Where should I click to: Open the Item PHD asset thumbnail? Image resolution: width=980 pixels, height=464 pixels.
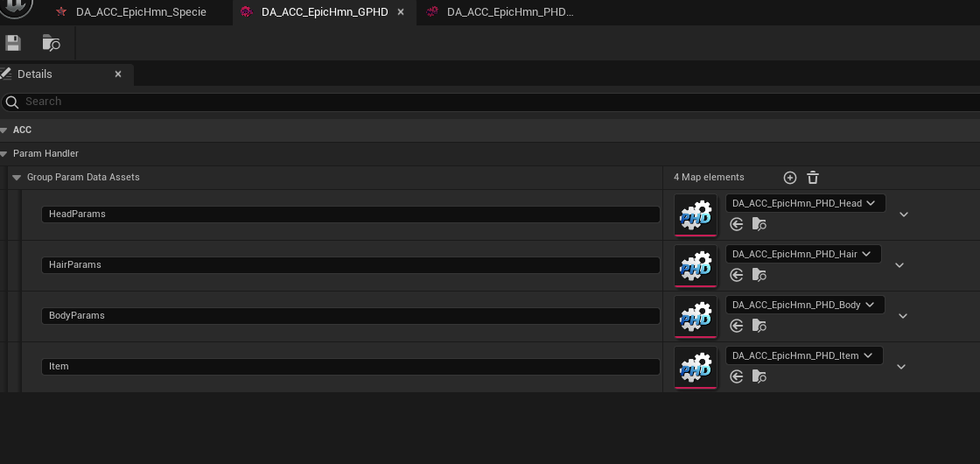(696, 367)
